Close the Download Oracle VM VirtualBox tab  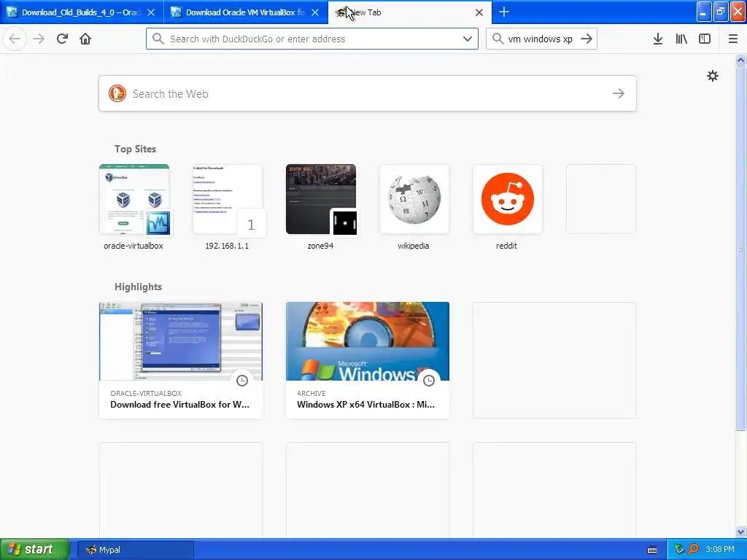coord(315,12)
